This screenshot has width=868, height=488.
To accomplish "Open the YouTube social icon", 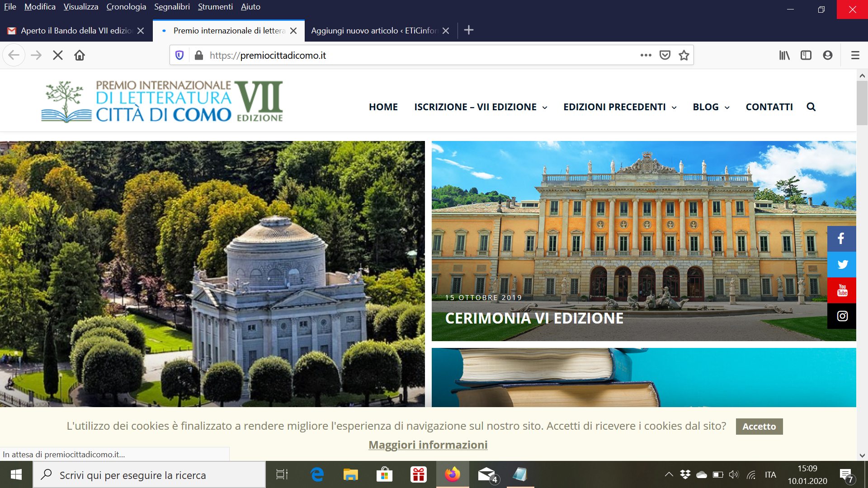I will 841,290.
